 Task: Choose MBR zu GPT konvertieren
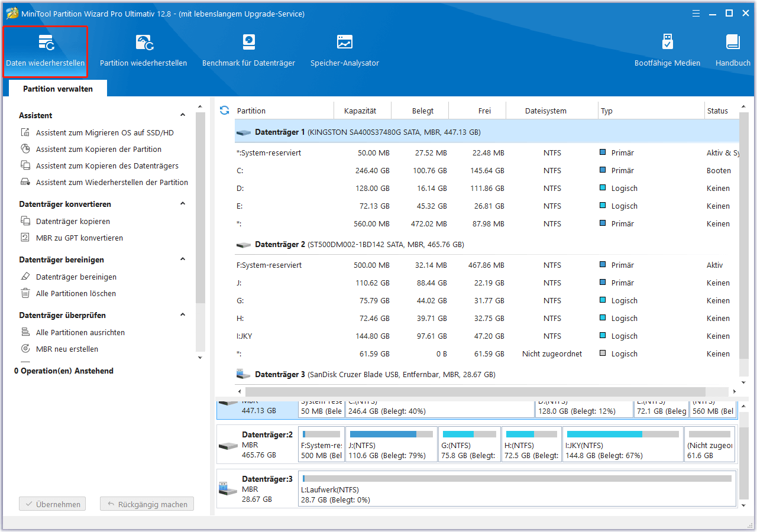coord(72,238)
